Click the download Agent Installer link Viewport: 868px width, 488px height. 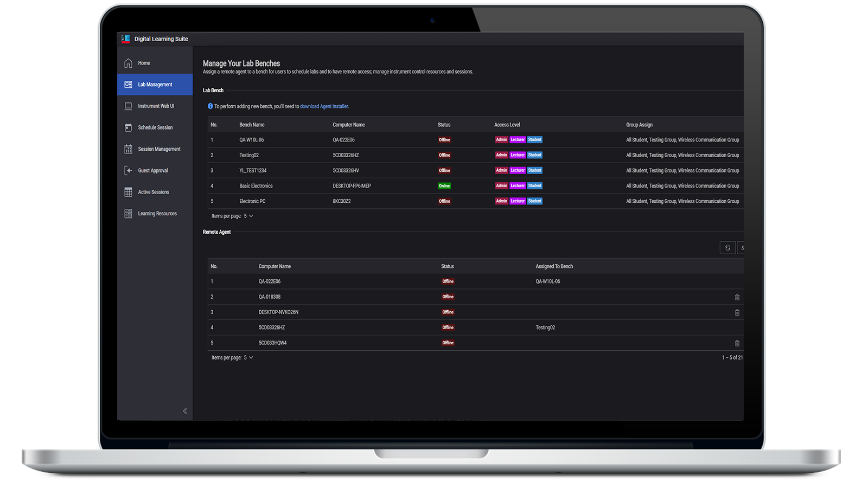point(324,107)
